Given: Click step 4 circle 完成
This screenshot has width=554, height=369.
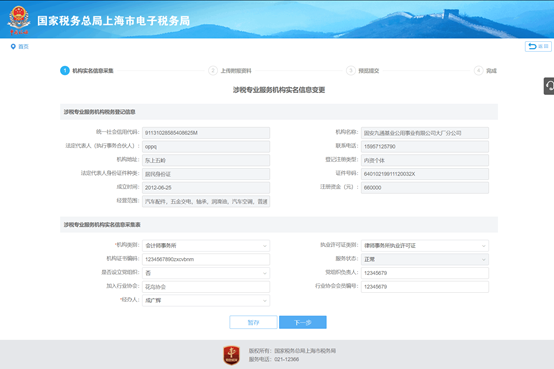Looking at the screenshot, I should [x=478, y=71].
